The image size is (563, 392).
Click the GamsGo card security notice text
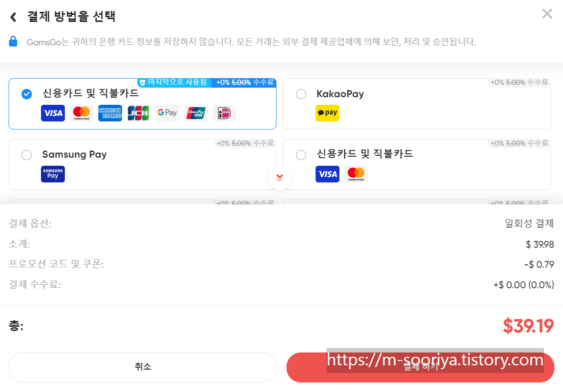coord(251,42)
